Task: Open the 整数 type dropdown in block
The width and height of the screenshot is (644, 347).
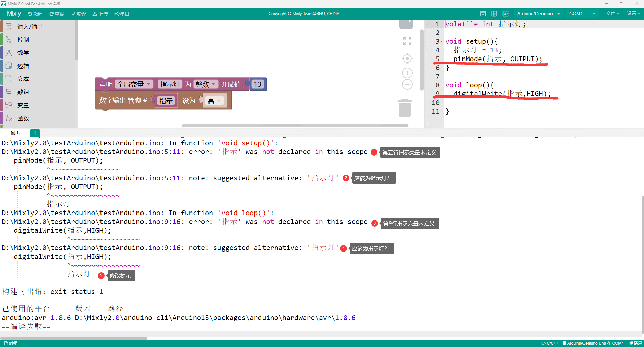Action: point(206,84)
